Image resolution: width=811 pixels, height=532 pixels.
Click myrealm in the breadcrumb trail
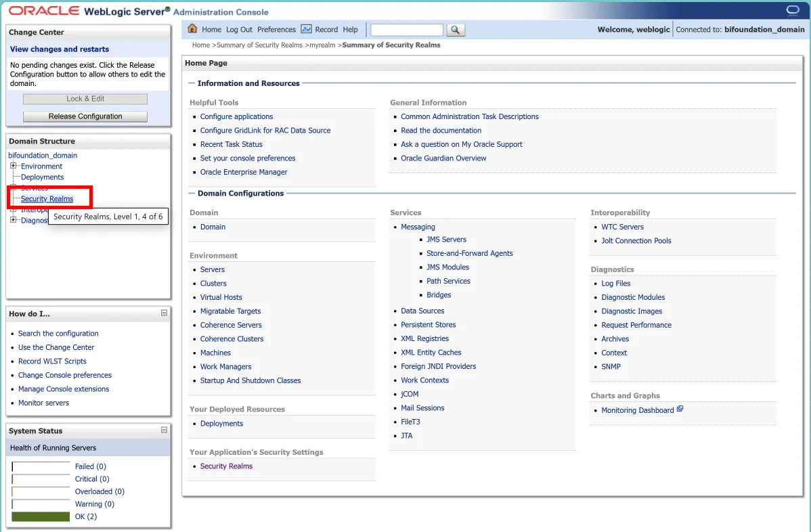pos(322,45)
